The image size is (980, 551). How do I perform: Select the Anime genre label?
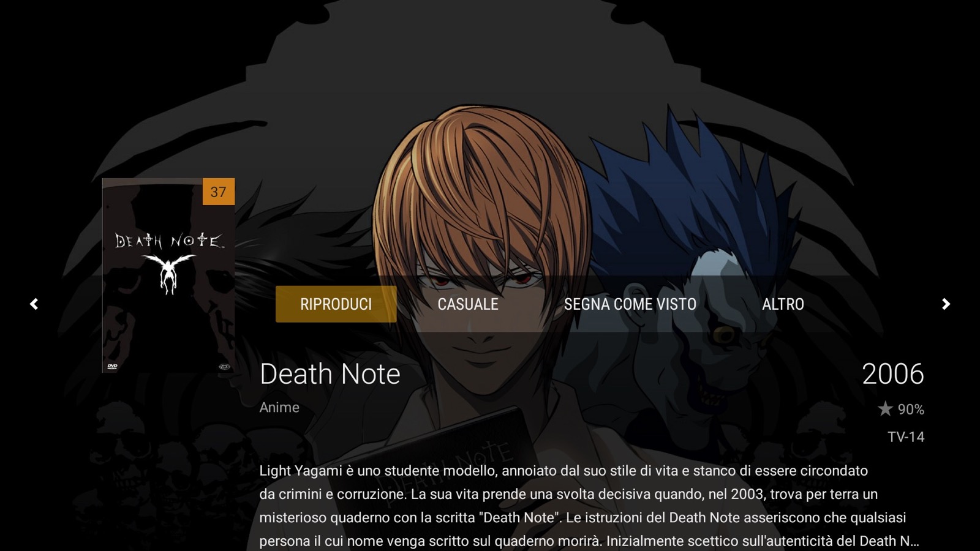(279, 408)
